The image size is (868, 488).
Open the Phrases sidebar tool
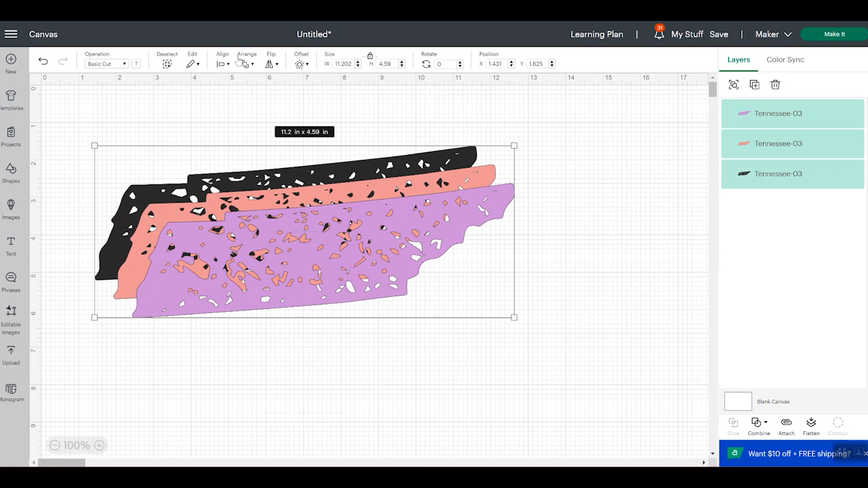(x=11, y=282)
